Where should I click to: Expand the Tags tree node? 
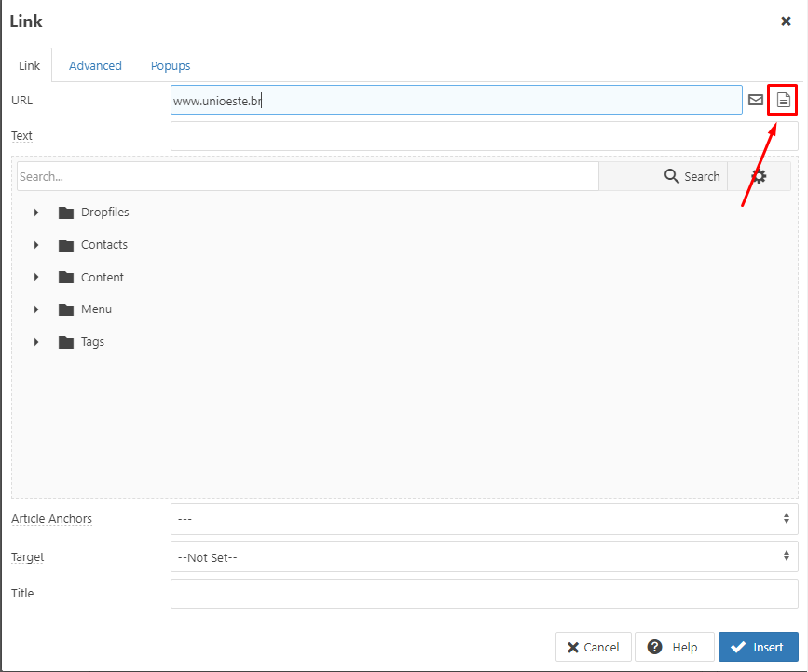coord(36,342)
